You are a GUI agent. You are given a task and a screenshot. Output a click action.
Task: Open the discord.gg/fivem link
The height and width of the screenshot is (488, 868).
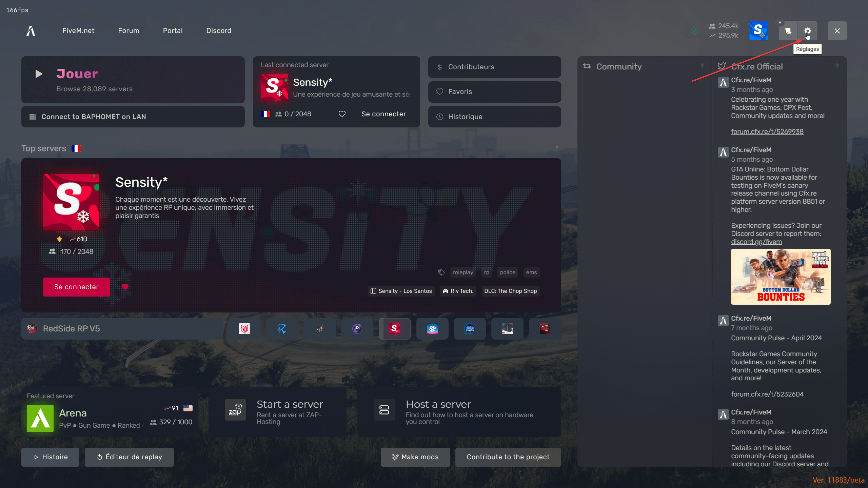[756, 242]
